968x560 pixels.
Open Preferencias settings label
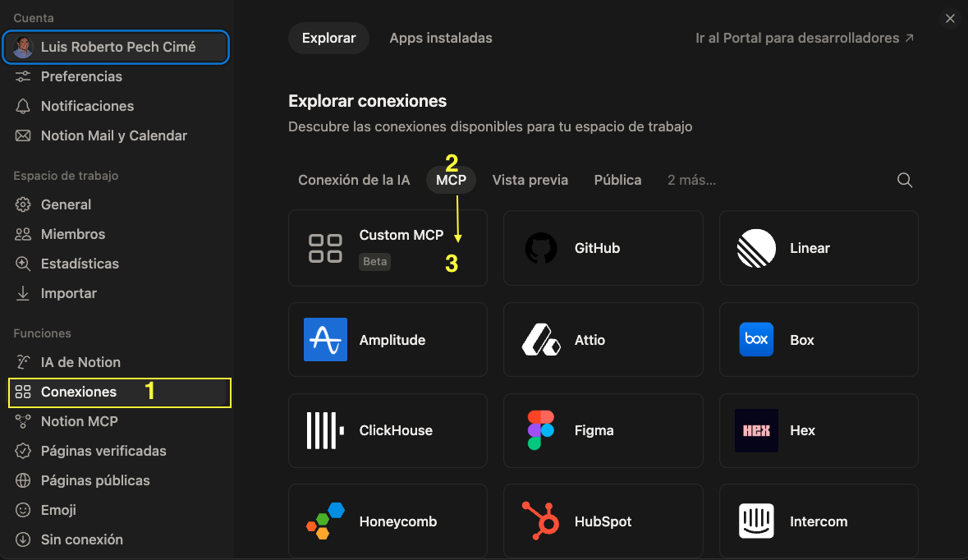tap(81, 76)
